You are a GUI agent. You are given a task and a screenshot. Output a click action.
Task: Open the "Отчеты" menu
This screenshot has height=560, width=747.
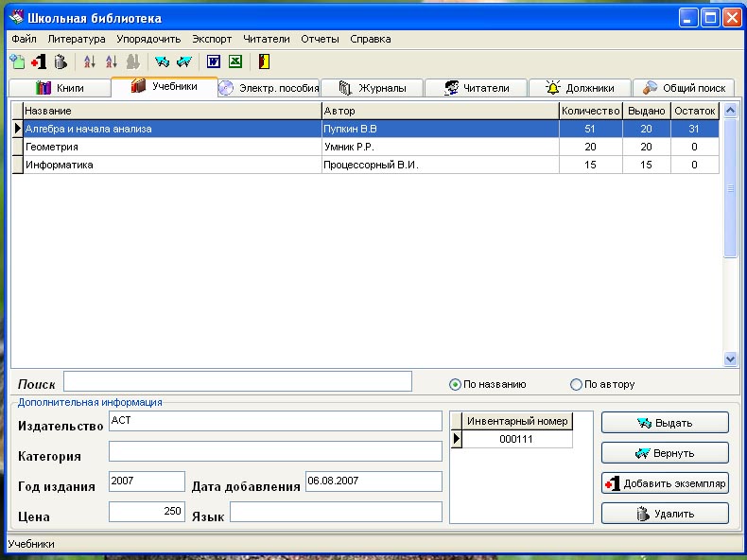[320, 39]
